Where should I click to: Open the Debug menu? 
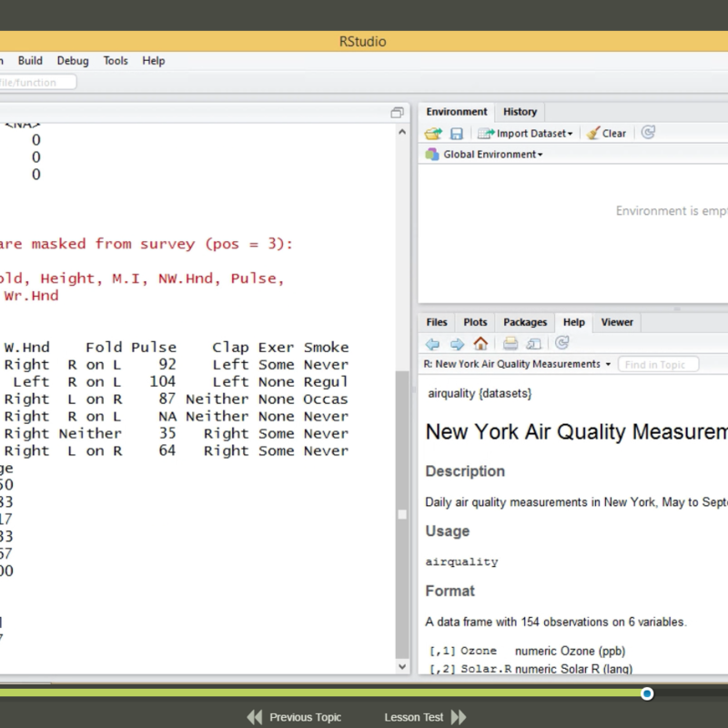click(x=73, y=61)
